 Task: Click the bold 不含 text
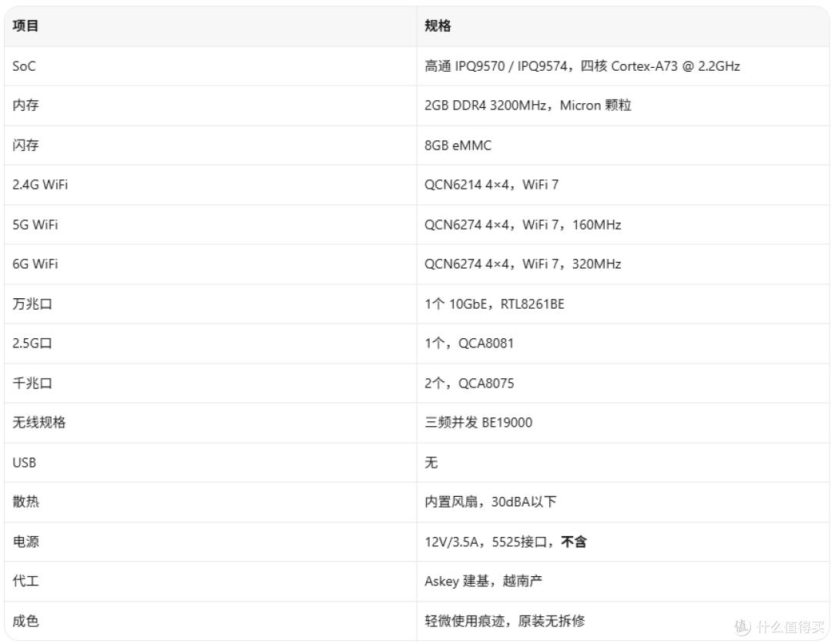click(x=574, y=542)
